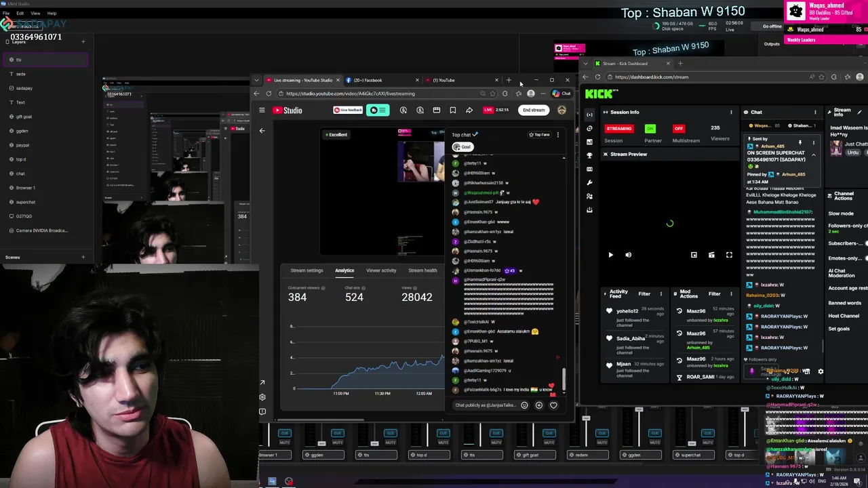868x488 pixels.
Task: Click the heart reaction icon in YouTube chat
Action: 553,405
